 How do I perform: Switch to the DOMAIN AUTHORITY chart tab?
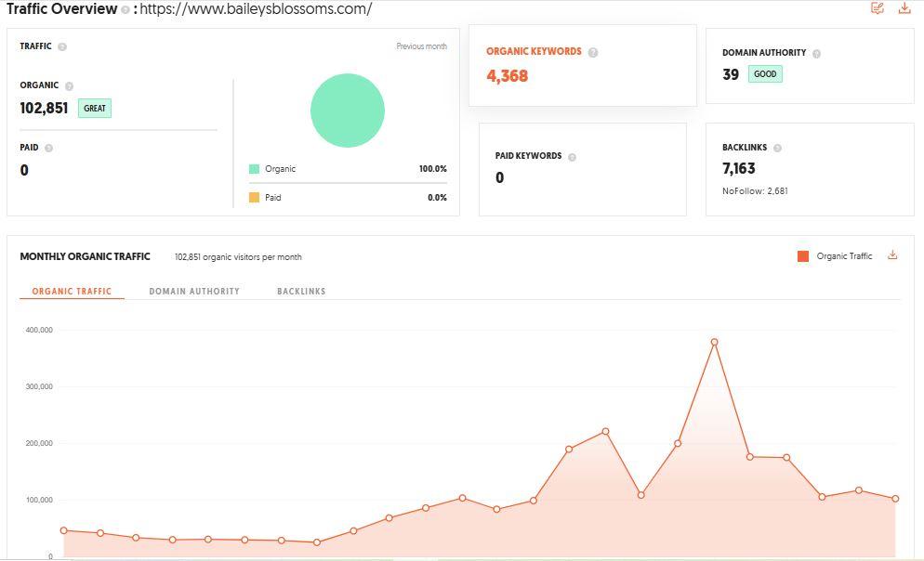coord(194,291)
